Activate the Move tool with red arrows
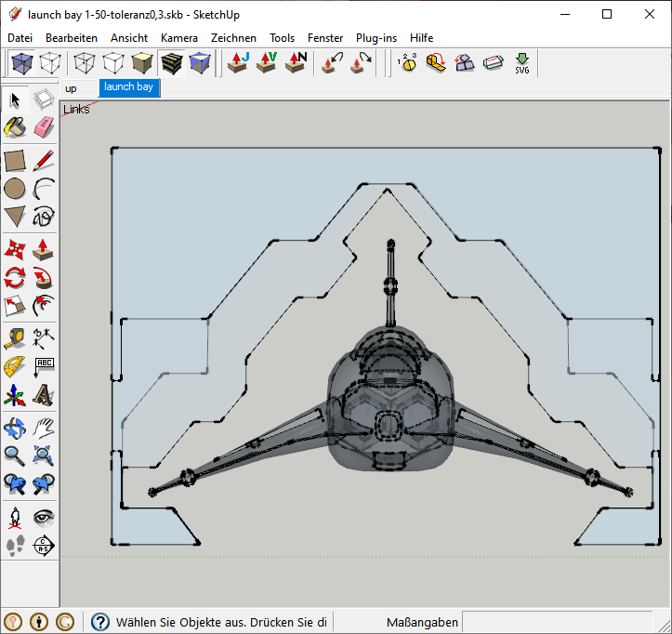The width and height of the screenshot is (672, 634). click(x=15, y=249)
